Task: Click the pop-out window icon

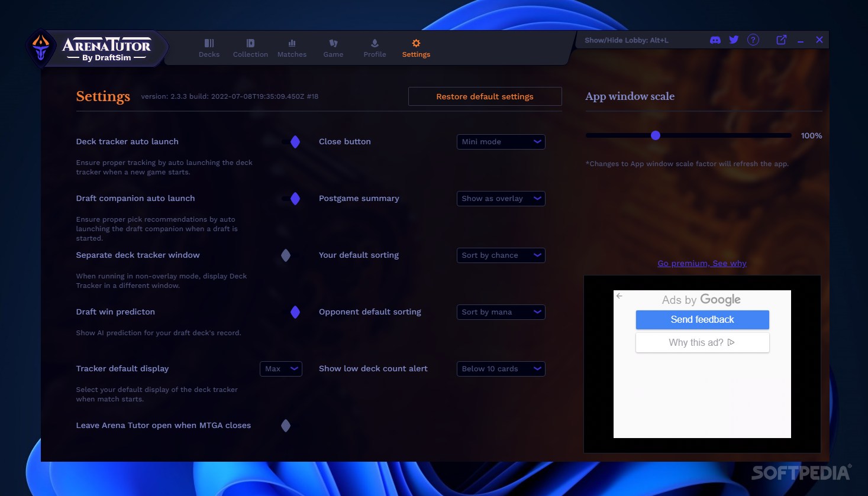Action: point(782,40)
